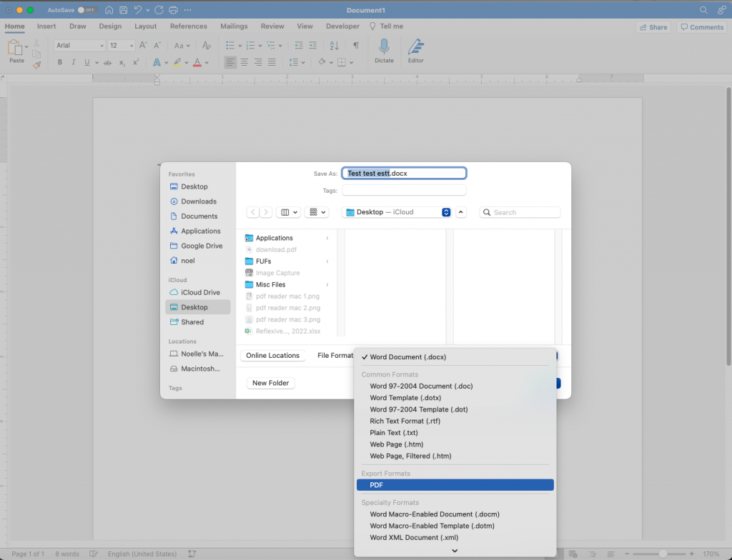
Task: Align text left
Action: 230,62
